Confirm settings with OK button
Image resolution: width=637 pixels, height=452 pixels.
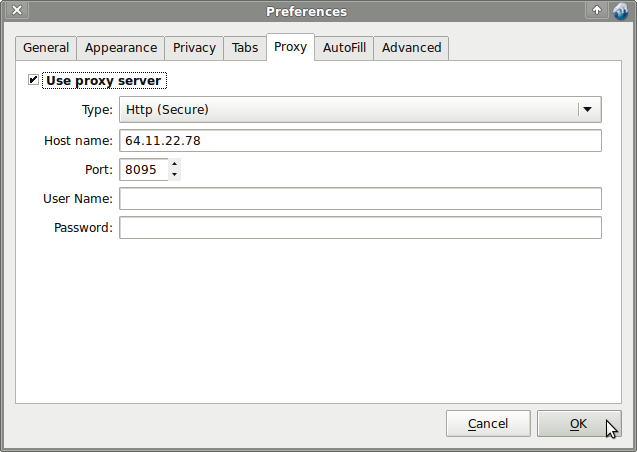pos(578,424)
